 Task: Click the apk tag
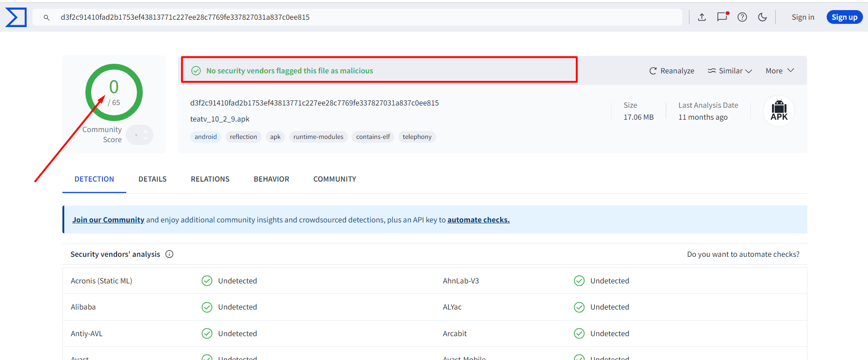click(275, 137)
